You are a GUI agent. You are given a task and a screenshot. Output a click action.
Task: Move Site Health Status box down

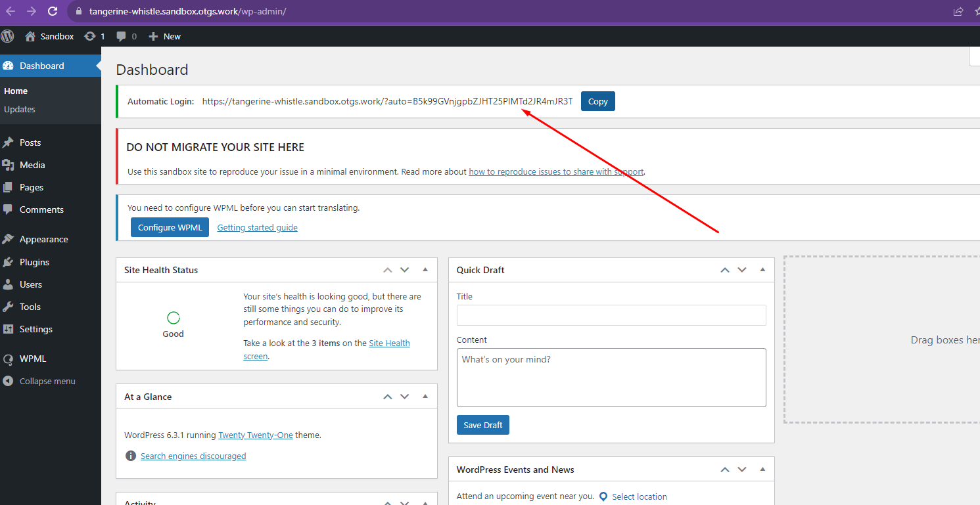point(405,270)
